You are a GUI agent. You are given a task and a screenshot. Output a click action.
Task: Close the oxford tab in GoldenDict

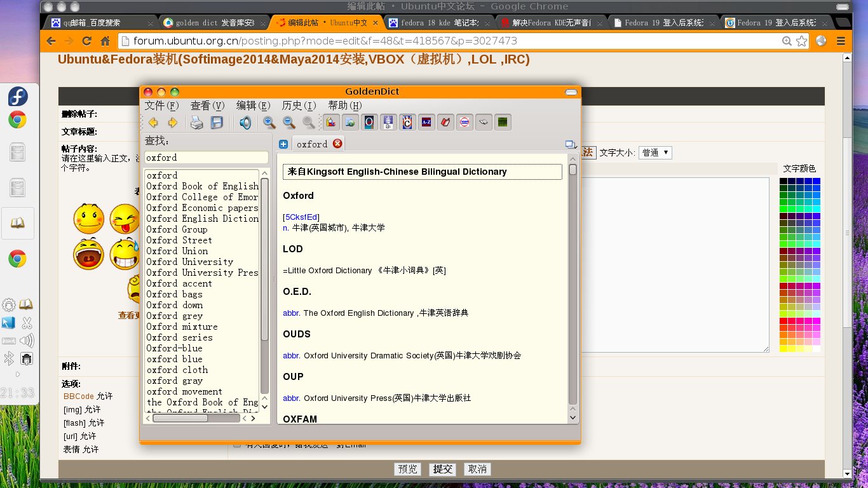click(337, 144)
